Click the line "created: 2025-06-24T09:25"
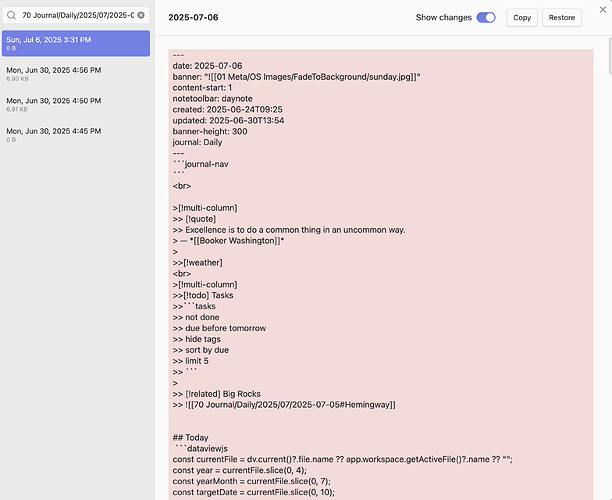612x500 pixels. (x=228, y=110)
